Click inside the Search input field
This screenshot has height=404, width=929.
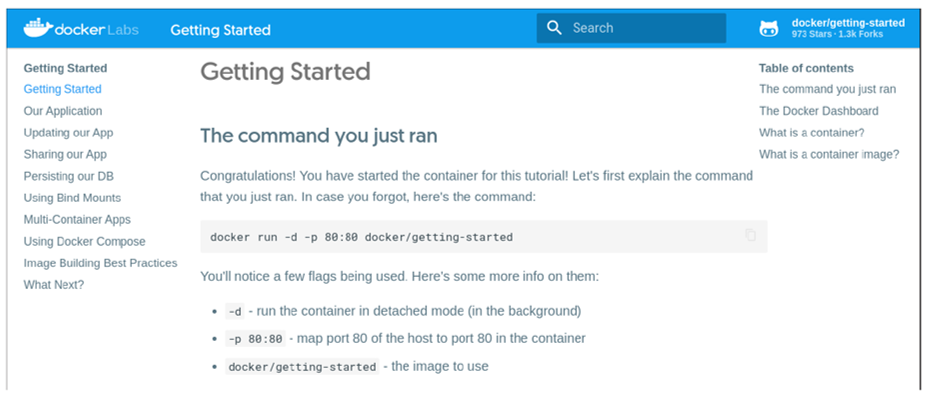tap(640, 28)
